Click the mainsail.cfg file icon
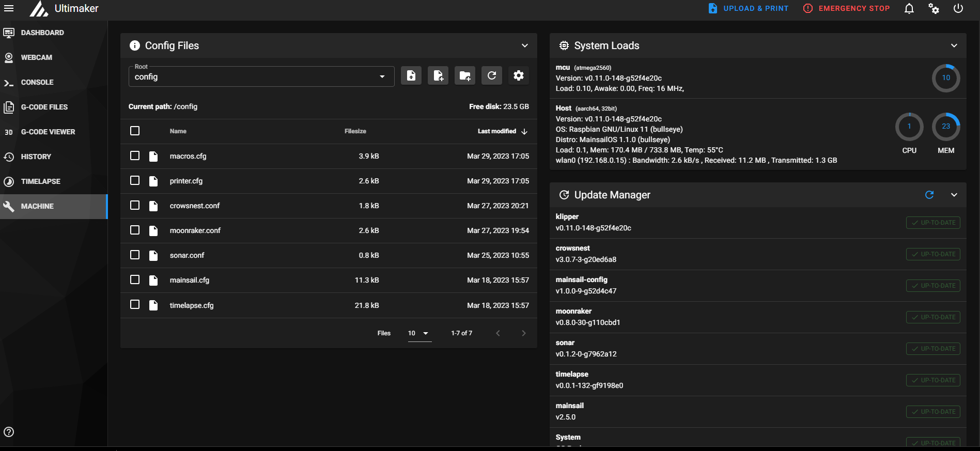980x451 pixels. (x=153, y=280)
